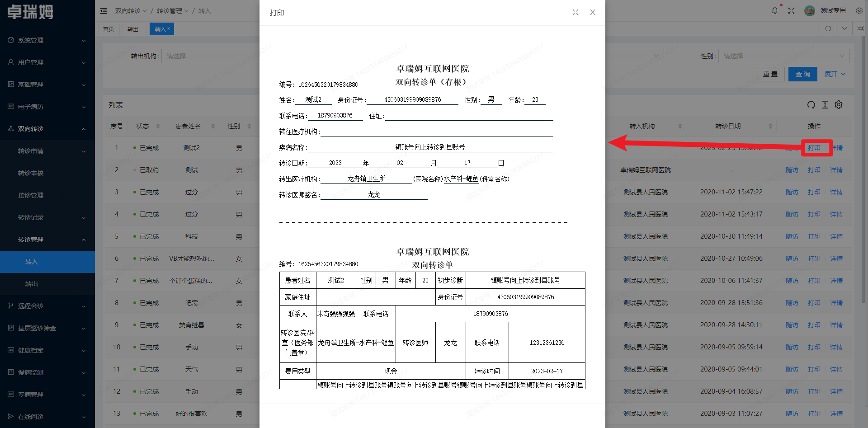Toggle sorting on the 转诊日期 column
Viewport: 868px width, 428px height.
[x=771, y=126]
